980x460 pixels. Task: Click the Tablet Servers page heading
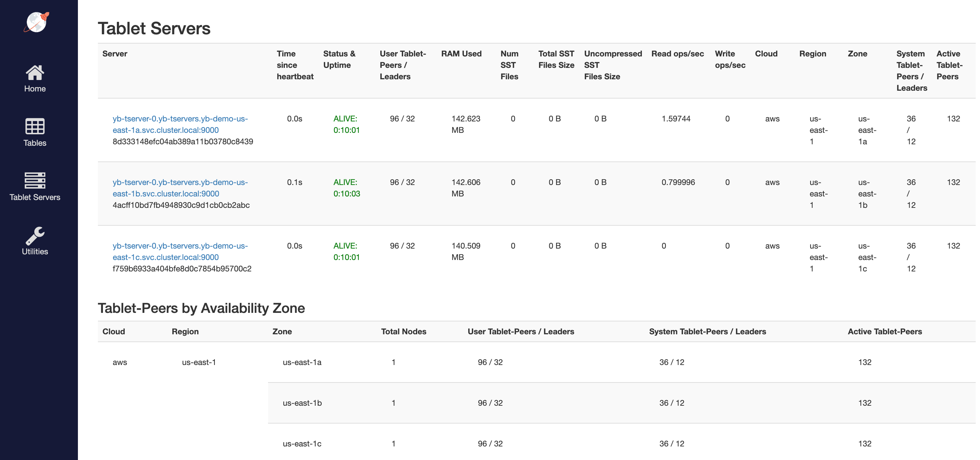pyautogui.click(x=154, y=29)
